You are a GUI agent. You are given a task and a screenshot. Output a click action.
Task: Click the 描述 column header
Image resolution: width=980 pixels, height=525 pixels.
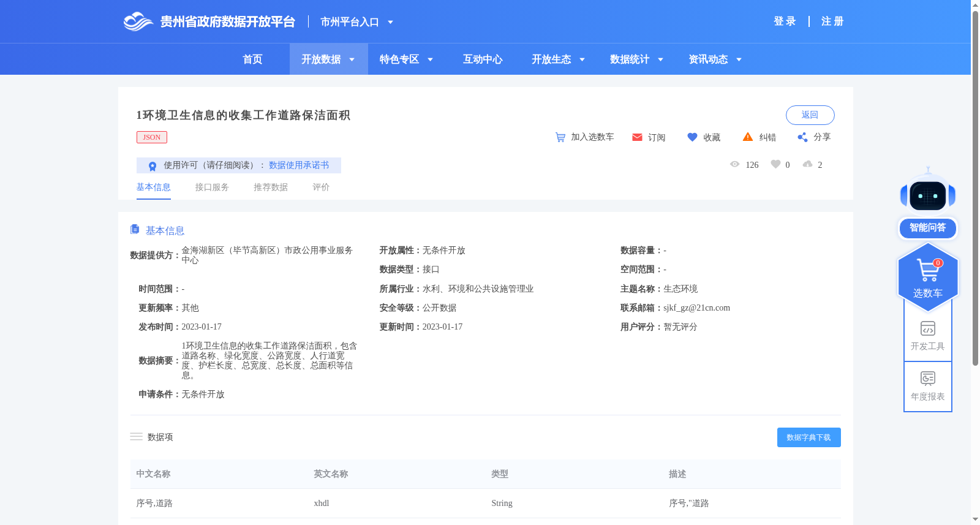pyautogui.click(x=677, y=474)
